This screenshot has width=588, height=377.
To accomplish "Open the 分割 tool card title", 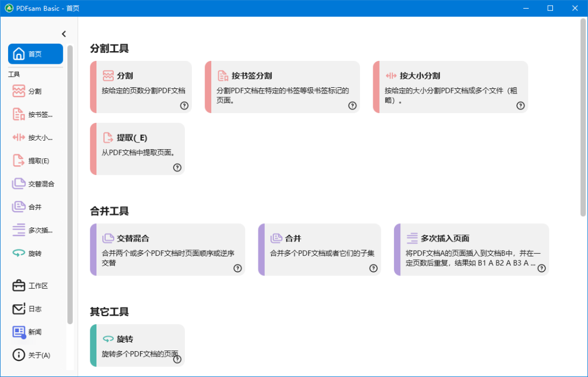I will 125,76.
